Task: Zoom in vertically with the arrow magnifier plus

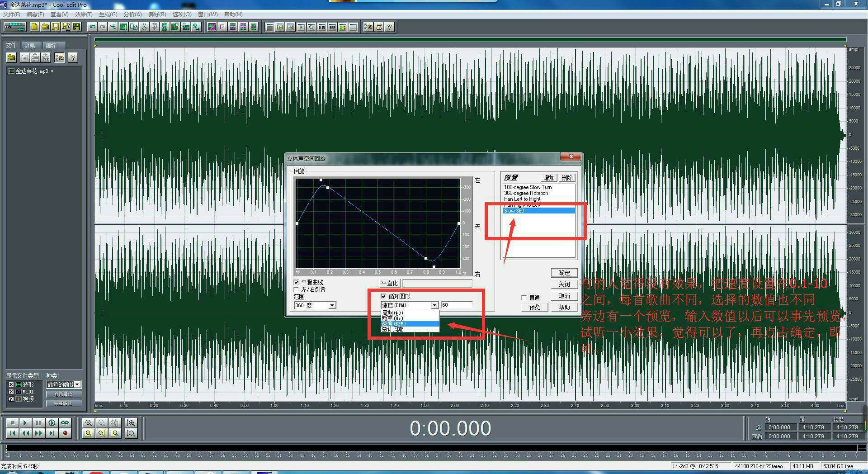Action: click(x=131, y=423)
